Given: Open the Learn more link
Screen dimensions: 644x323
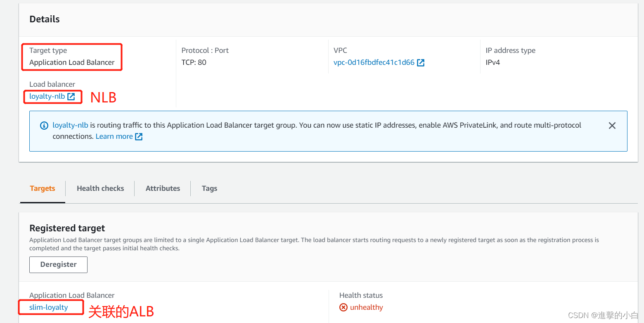Looking at the screenshot, I should pos(114,136).
